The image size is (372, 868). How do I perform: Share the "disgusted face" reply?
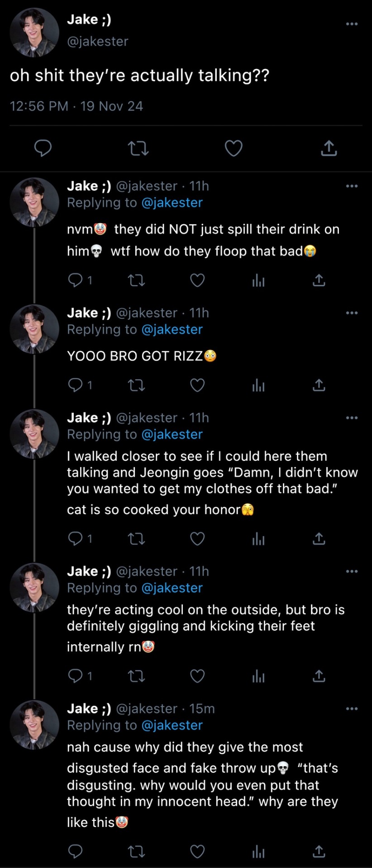click(319, 851)
